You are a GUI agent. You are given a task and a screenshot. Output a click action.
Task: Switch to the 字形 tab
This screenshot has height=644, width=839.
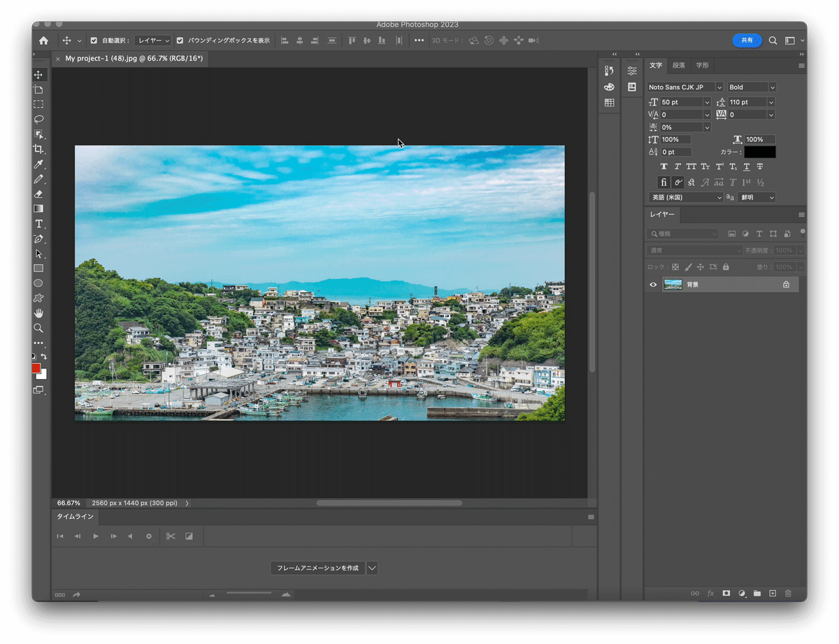coord(702,65)
